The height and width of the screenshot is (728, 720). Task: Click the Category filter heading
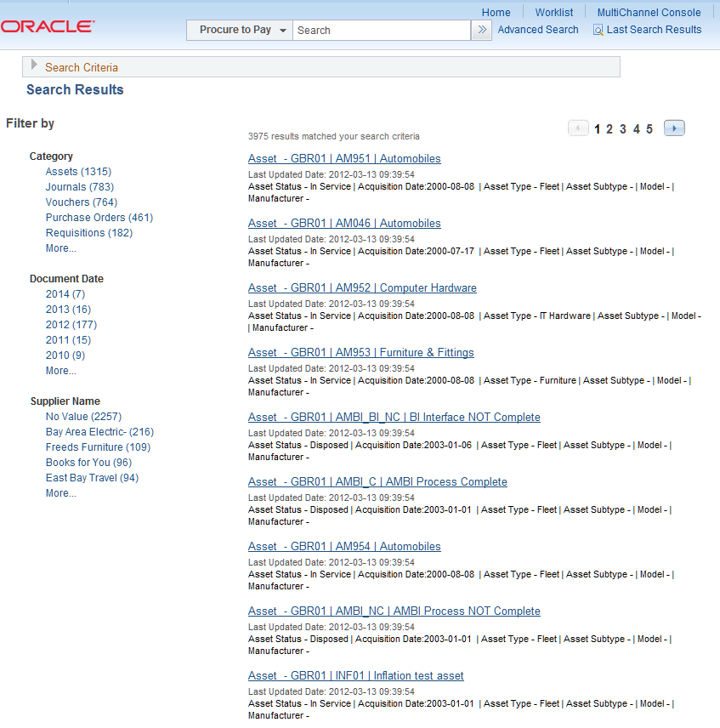[51, 156]
